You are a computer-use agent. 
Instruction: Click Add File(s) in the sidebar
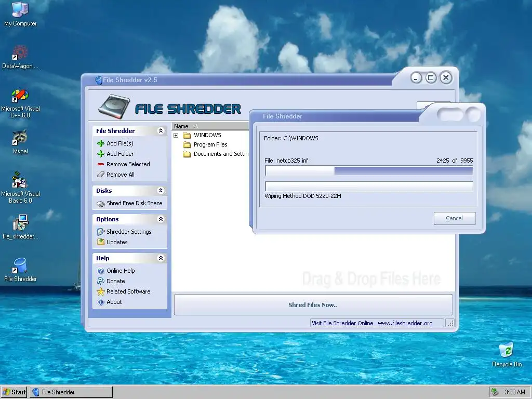pyautogui.click(x=120, y=143)
